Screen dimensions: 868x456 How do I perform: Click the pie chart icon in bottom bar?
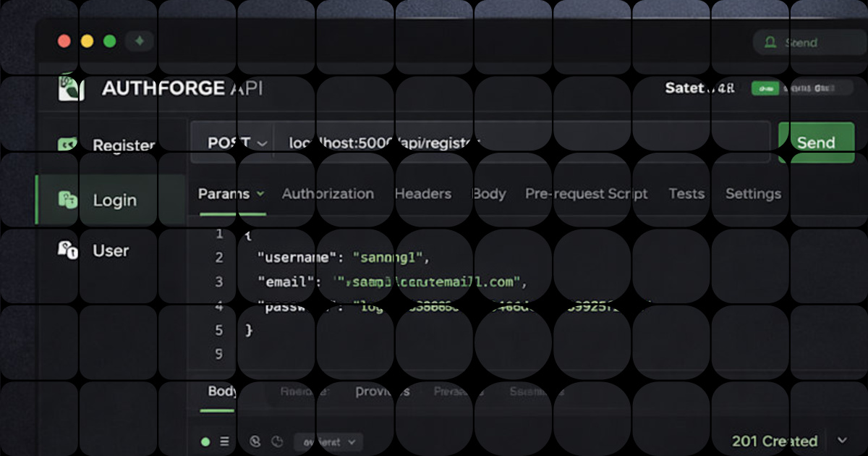277,442
